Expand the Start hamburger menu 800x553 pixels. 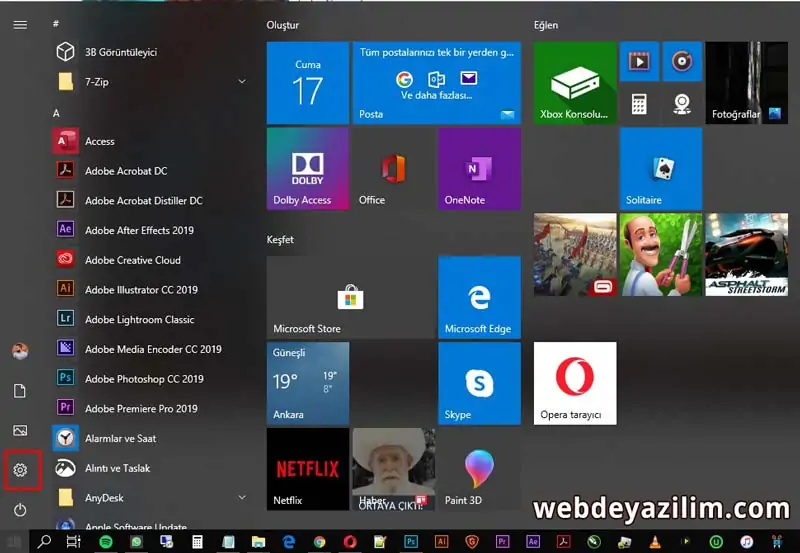pos(20,24)
